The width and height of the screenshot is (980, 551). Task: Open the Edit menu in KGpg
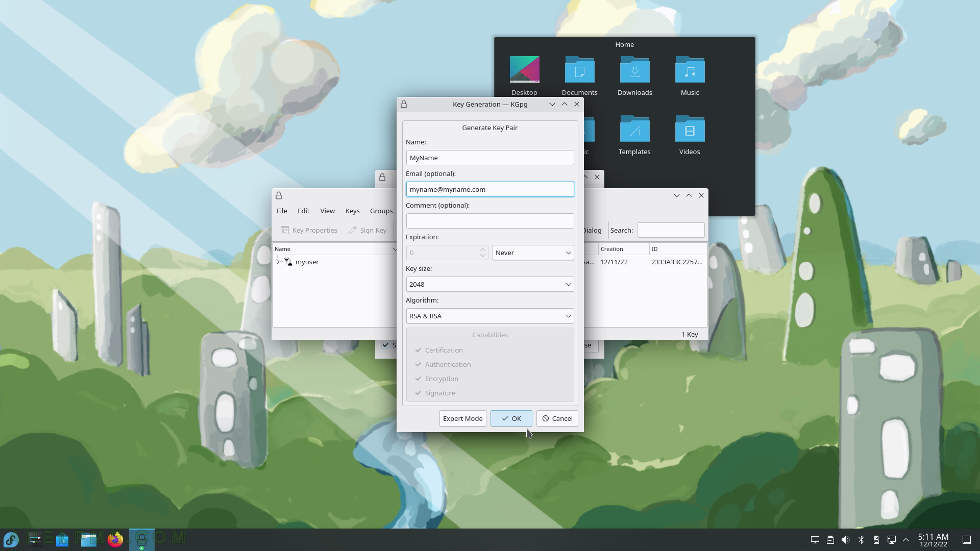point(304,211)
